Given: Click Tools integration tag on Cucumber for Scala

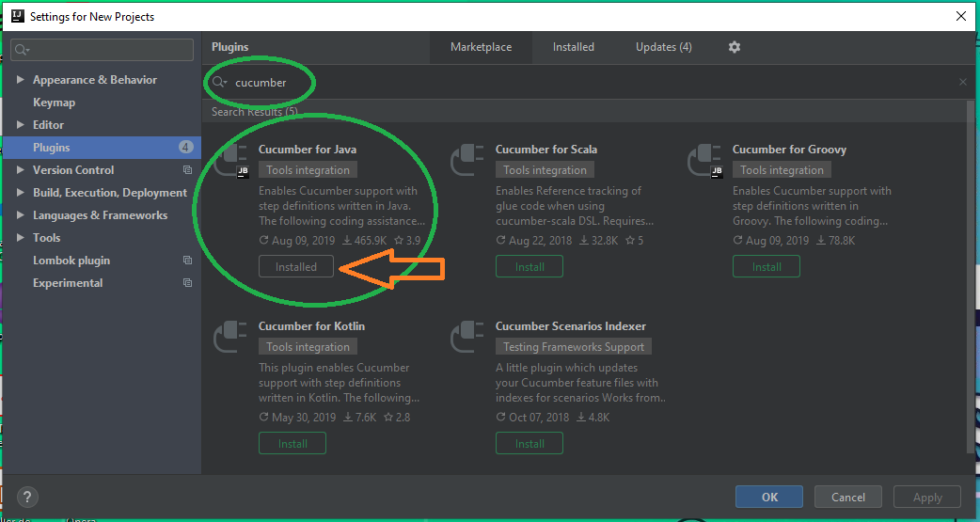Looking at the screenshot, I should (x=545, y=170).
